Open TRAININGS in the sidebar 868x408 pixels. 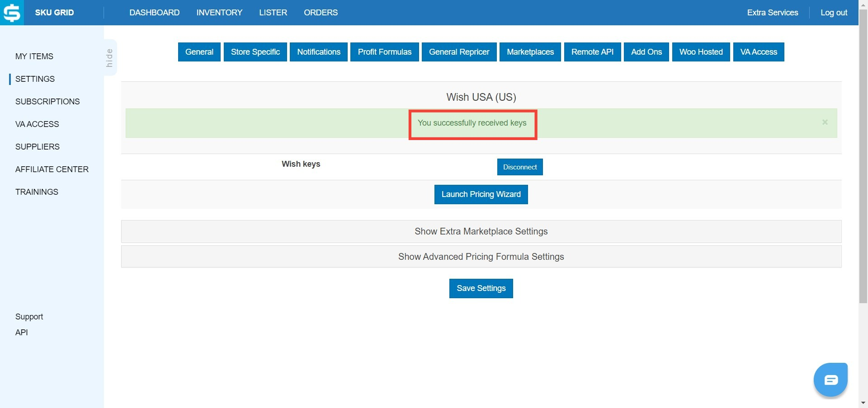pos(37,192)
